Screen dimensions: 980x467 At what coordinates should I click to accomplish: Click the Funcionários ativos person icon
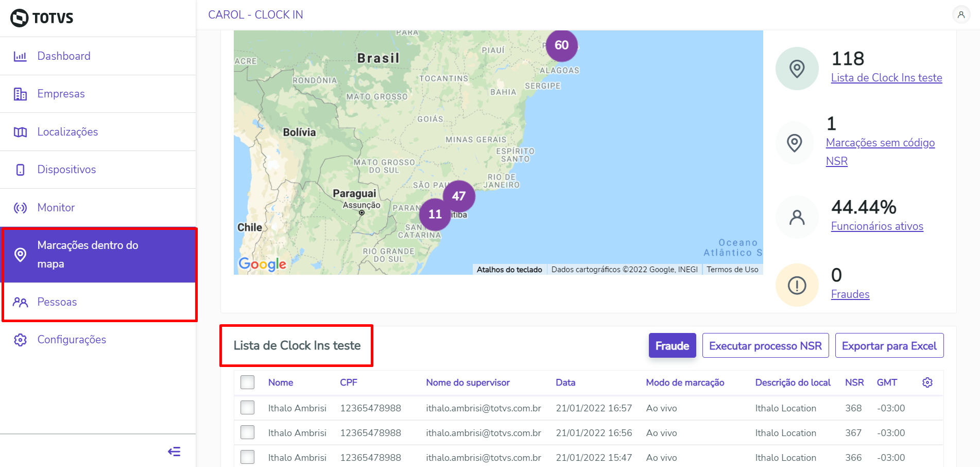coord(797,217)
